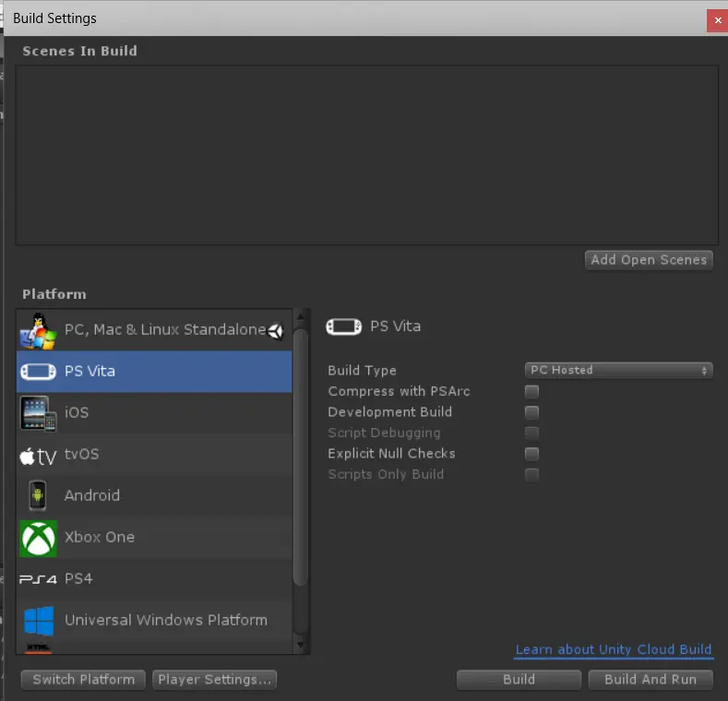Click the green Xbox One icon
Viewport: 728px width, 701px height.
38,539
